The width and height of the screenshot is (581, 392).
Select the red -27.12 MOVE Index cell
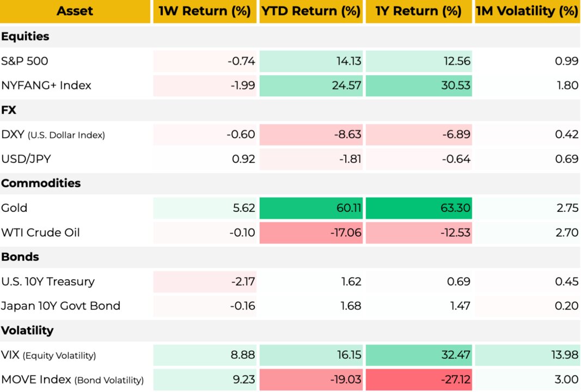click(418, 379)
